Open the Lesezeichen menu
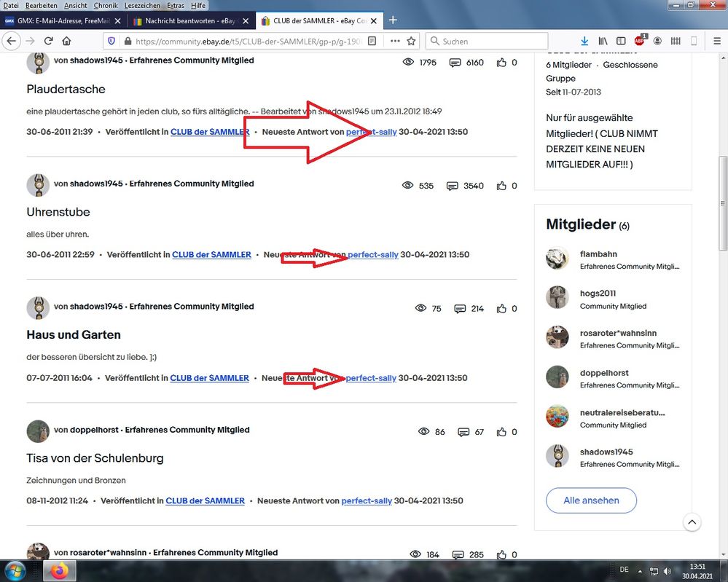728x582 pixels. [x=141, y=5]
